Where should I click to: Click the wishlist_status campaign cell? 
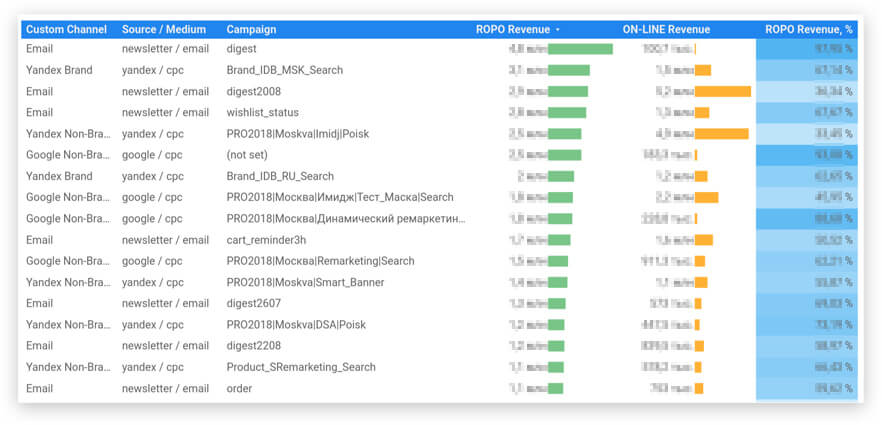[263, 112]
